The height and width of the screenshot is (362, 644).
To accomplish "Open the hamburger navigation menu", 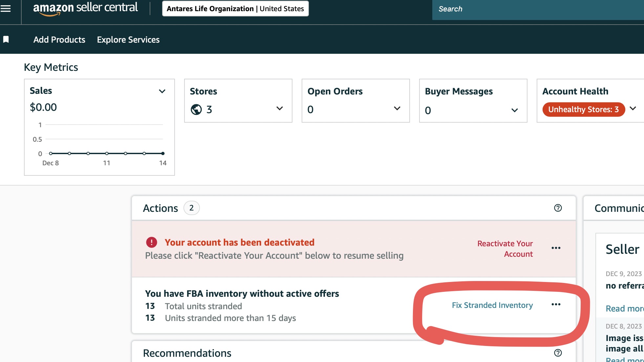I will coord(6,9).
